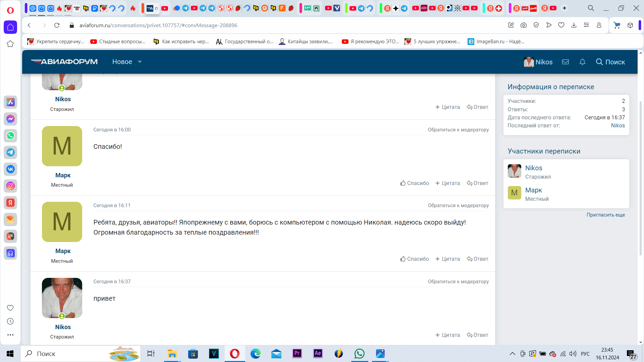644x362 pixels.
Task: Click Пригласить еще link
Action: 605,215
